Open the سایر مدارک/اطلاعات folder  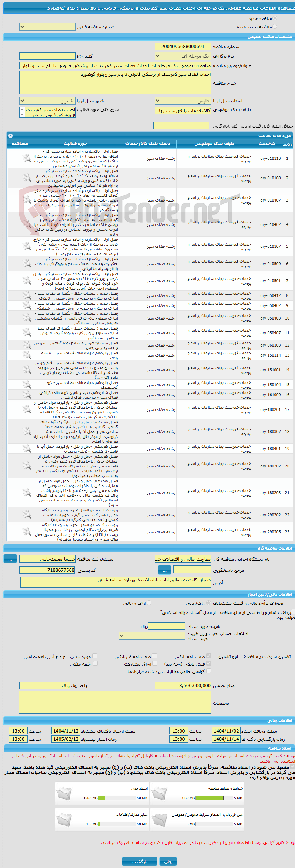[64, 820]
